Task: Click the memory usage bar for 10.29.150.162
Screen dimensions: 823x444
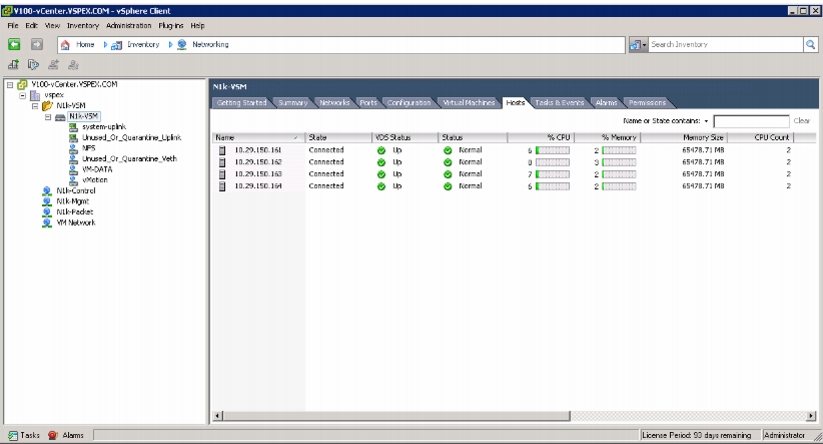Action: pyautogui.click(x=619, y=163)
